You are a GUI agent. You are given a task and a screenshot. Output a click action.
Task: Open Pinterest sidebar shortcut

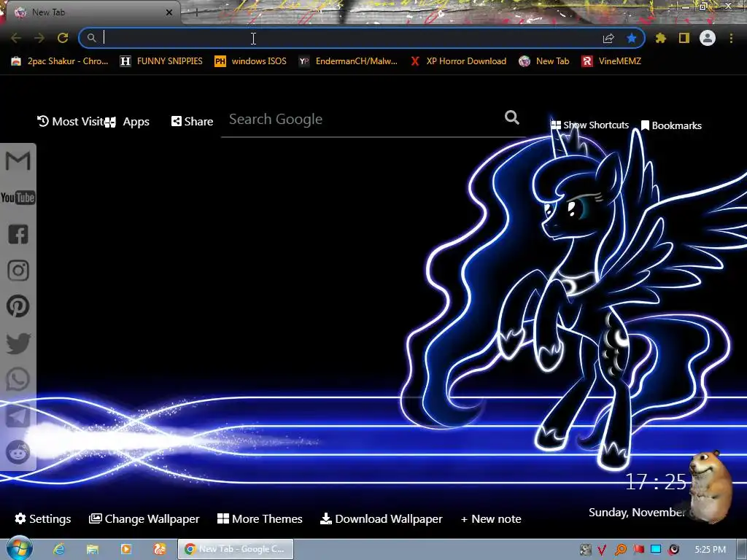click(18, 306)
